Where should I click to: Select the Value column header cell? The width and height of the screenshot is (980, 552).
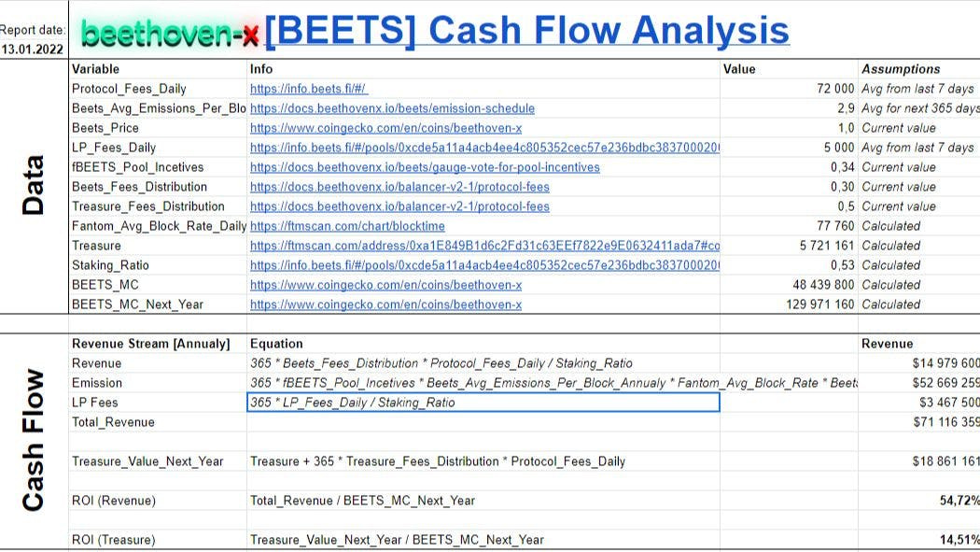point(789,69)
